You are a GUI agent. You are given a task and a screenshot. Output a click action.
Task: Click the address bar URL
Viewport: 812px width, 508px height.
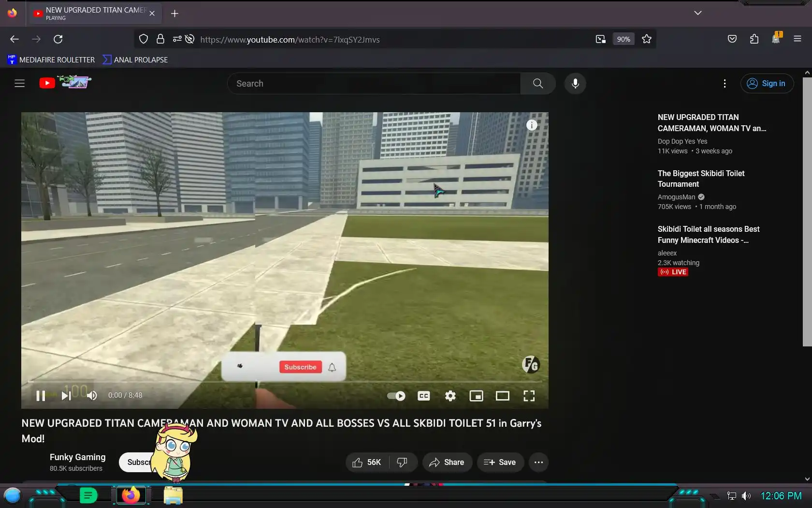coord(290,40)
